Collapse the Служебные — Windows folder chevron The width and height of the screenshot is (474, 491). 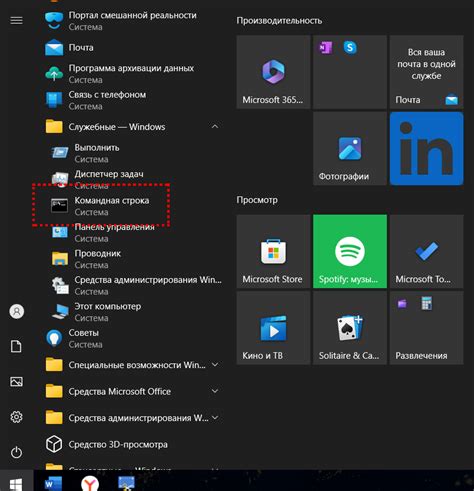click(x=215, y=127)
